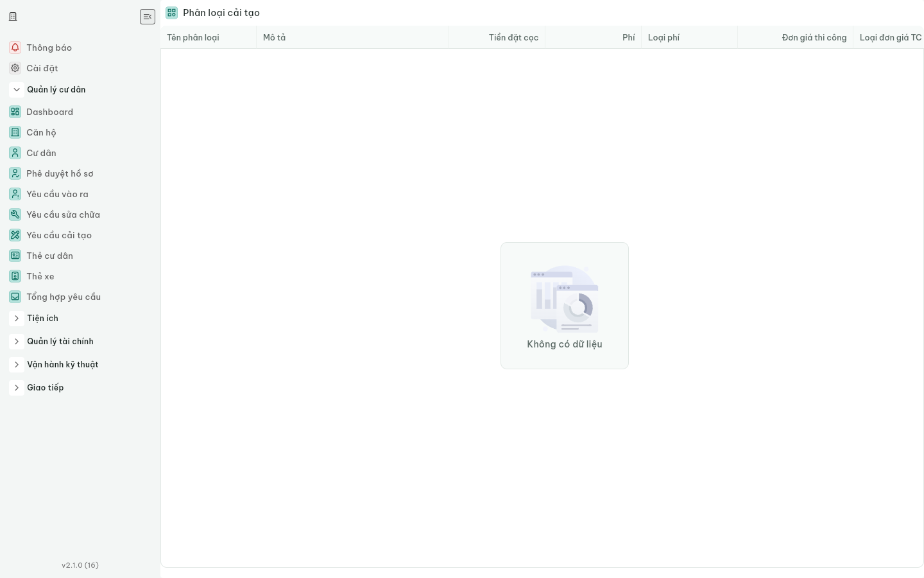Click the Thẻ xe icon

pos(15,276)
